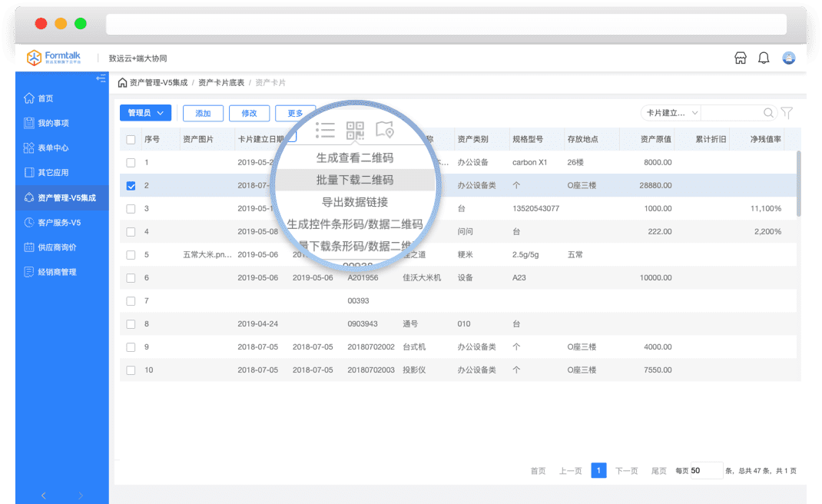
Task: Open 首页 in the sidebar
Action: tap(45, 98)
